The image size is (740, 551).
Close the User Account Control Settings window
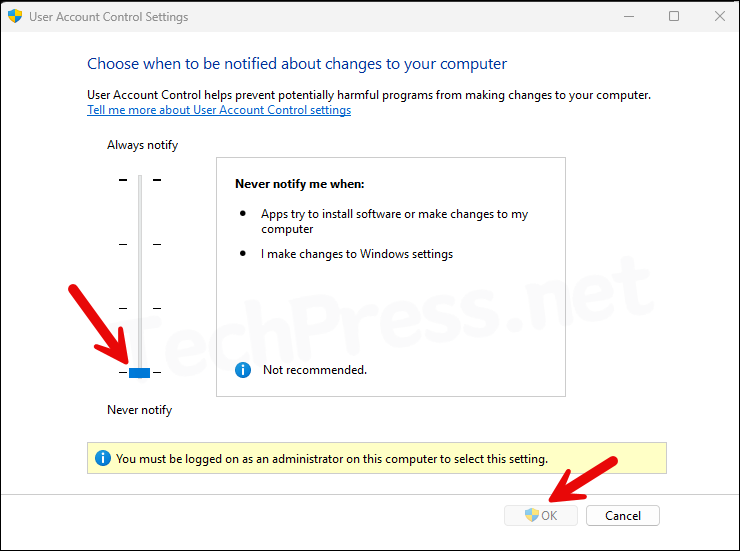click(x=720, y=17)
